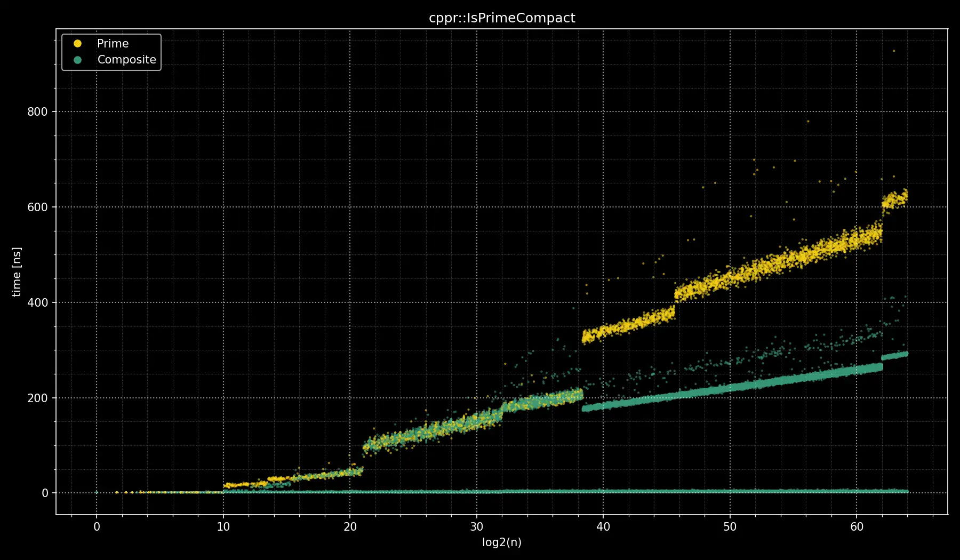Image resolution: width=960 pixels, height=560 pixels.
Task: Click the x-axis tick label 50
Action: [730, 527]
